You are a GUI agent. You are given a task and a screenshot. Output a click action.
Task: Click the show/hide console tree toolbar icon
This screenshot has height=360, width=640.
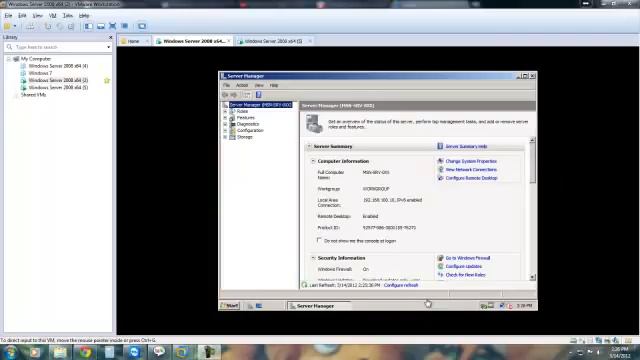pyautogui.click(x=247, y=95)
